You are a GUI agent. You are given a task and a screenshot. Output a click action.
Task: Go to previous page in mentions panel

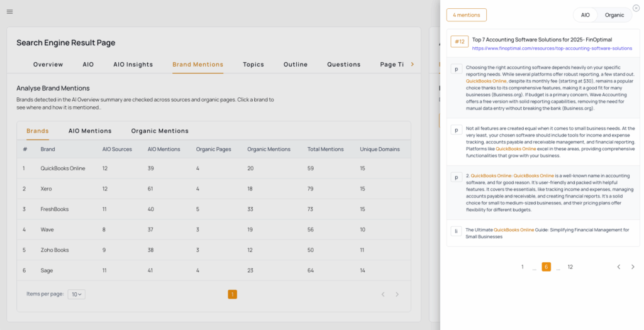pyautogui.click(x=619, y=267)
